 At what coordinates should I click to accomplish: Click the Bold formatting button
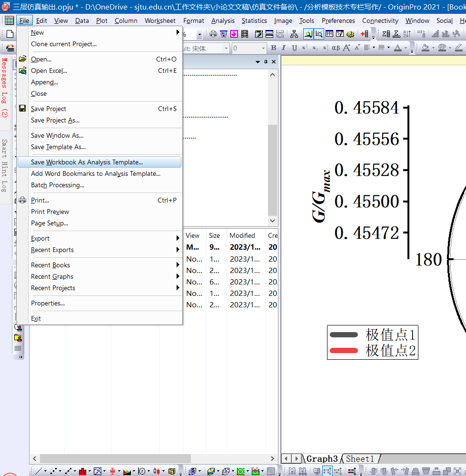pos(273,48)
